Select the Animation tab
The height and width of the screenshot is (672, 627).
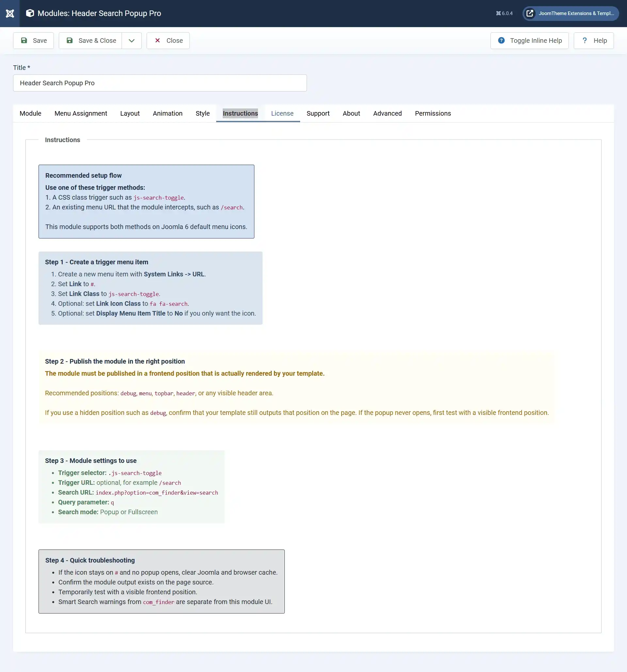(x=168, y=113)
